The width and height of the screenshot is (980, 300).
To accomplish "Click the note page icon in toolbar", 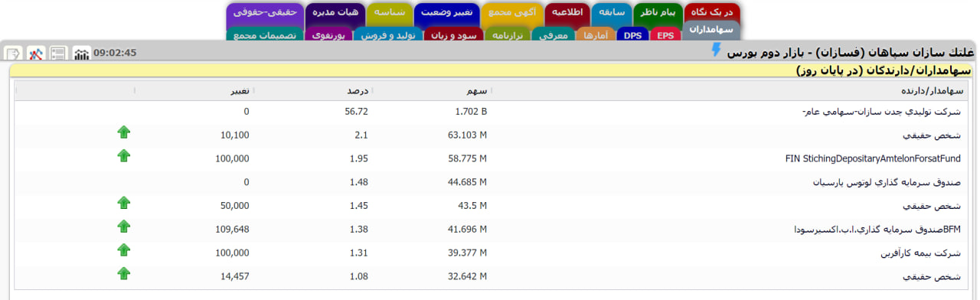I will (x=14, y=53).
